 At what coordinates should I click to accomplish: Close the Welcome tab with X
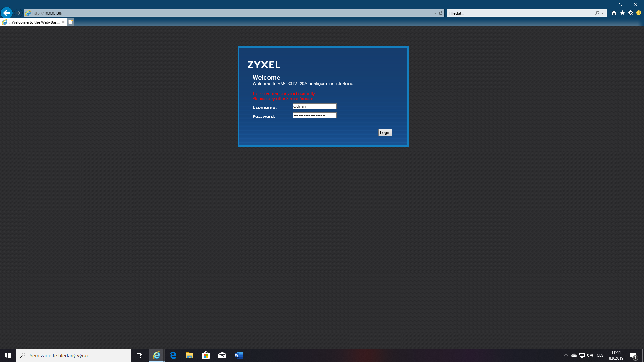(x=63, y=22)
